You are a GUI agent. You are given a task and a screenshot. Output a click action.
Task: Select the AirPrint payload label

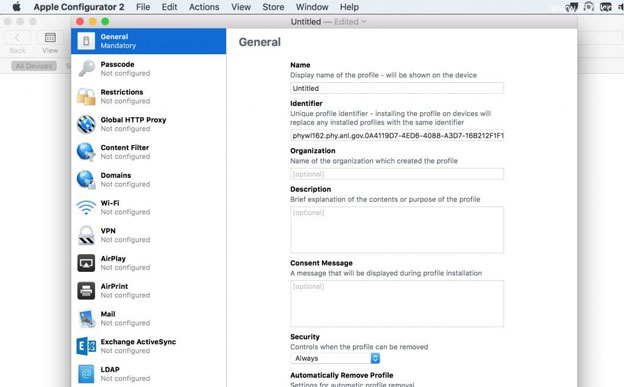click(114, 286)
